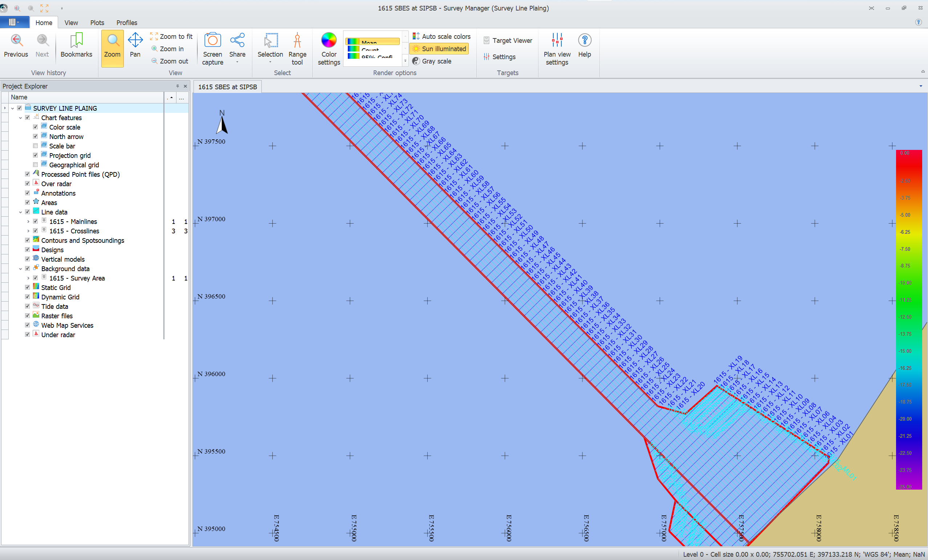928x560 pixels.
Task: Open Plan view settings
Action: click(557, 49)
